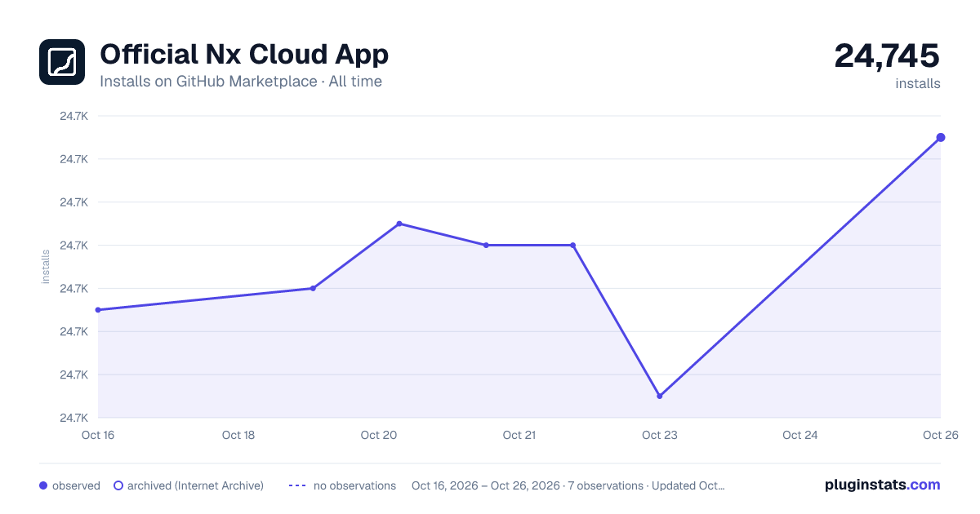Click the 'archived (Internet Archive)' legend label
Screen dimensions: 980x514
click(195, 485)
